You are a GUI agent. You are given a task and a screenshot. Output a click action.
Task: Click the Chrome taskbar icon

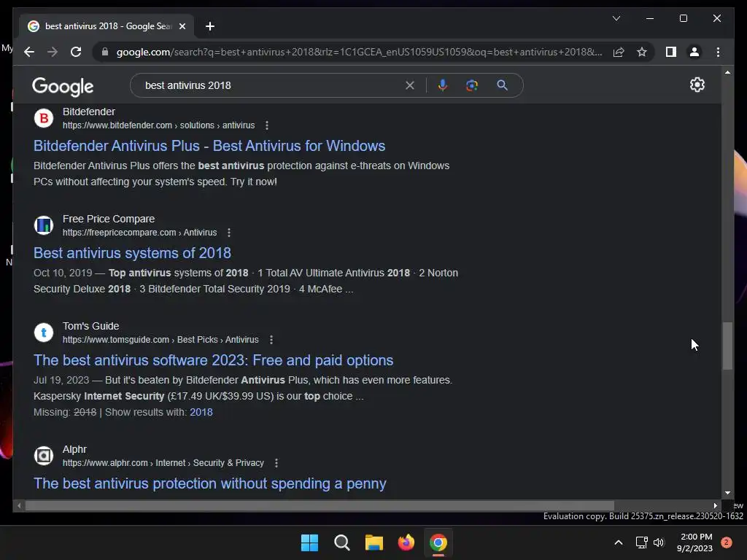[438, 542]
